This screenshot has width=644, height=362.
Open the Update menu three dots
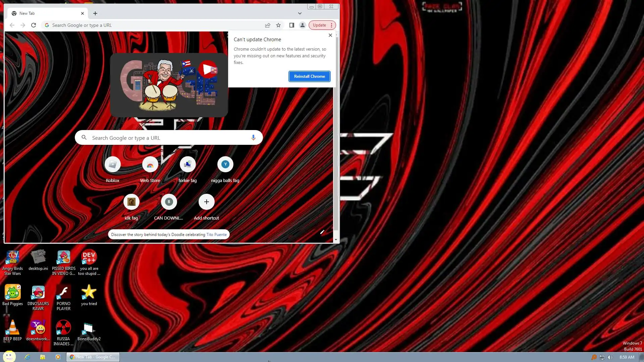[x=331, y=25]
